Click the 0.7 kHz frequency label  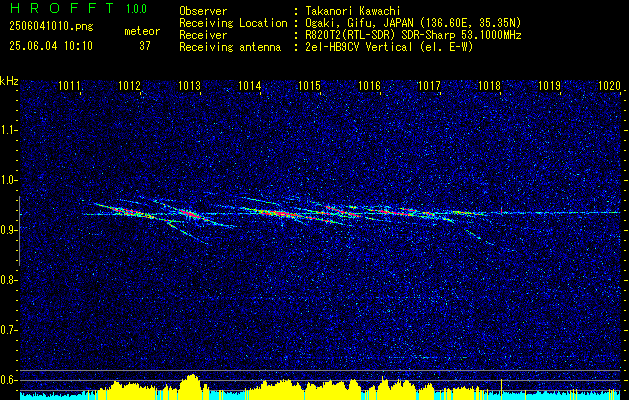click(7, 330)
